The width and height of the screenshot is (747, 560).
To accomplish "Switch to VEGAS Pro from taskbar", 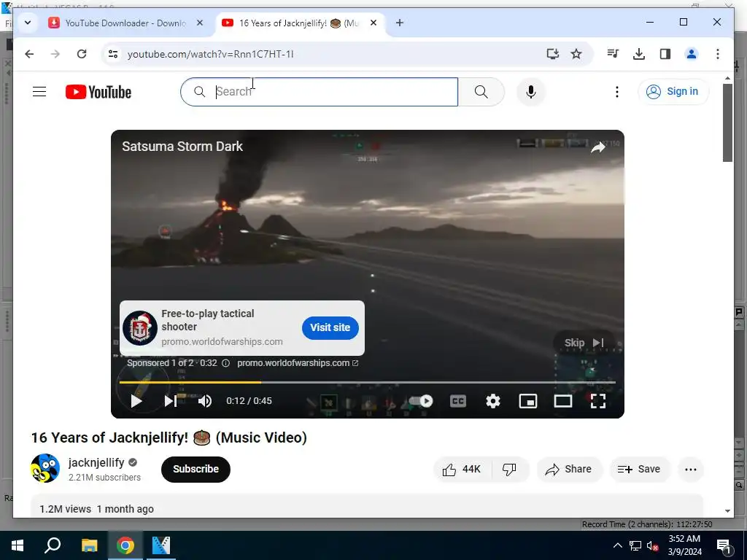I will (161, 545).
